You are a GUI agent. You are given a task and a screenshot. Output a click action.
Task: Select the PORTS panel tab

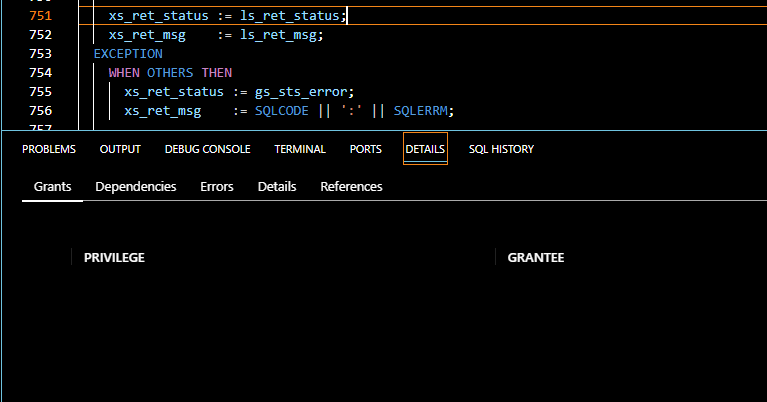tap(365, 149)
